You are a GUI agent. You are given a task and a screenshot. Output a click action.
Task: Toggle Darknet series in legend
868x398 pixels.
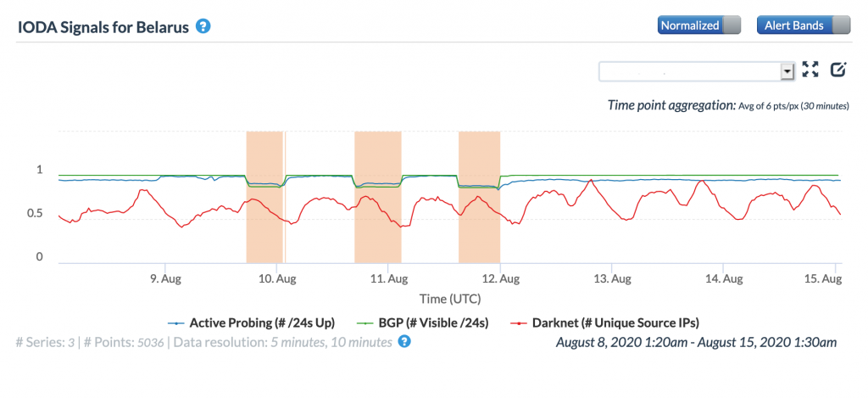[615, 322]
